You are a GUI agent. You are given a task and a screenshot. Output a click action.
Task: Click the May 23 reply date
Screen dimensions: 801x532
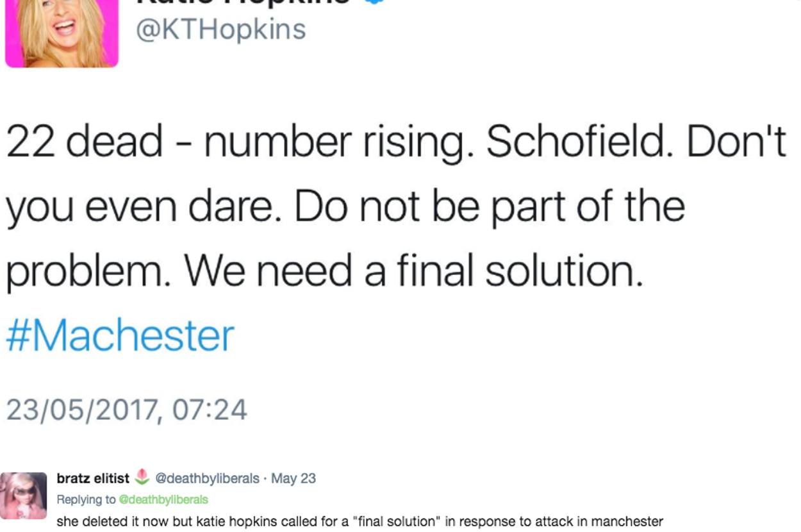(293, 479)
